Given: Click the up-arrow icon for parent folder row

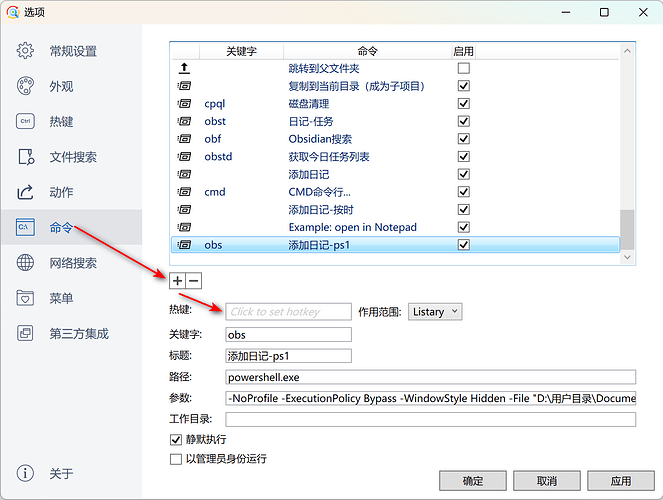Looking at the screenshot, I should pos(184,68).
